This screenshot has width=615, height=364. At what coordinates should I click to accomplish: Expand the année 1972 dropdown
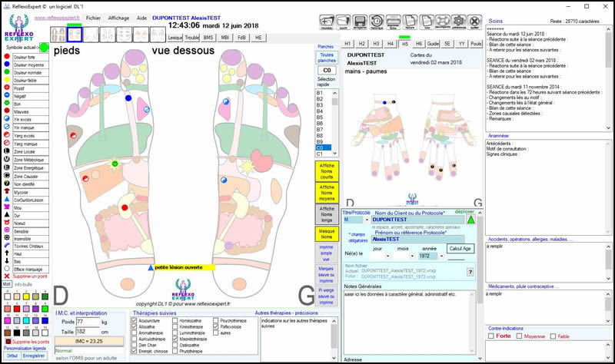(x=440, y=256)
